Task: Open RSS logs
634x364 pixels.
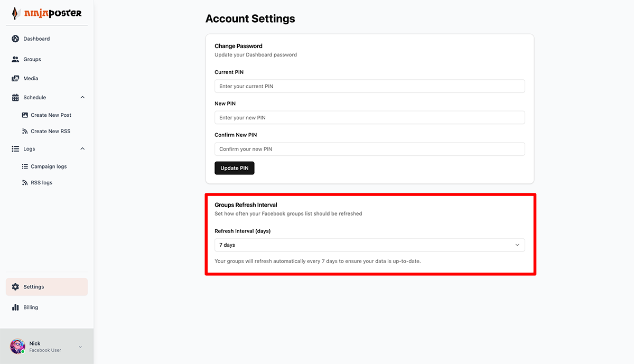Action: pyautogui.click(x=41, y=183)
